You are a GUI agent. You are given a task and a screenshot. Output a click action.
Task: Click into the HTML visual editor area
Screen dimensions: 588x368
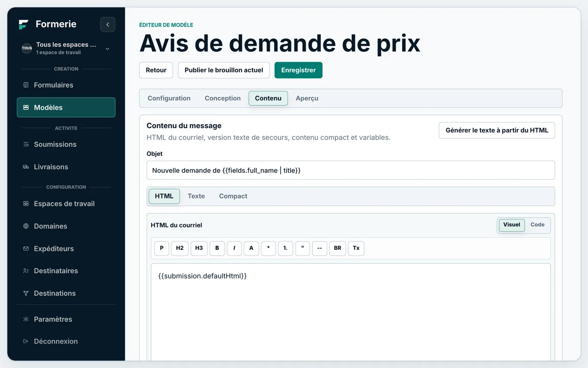(x=351, y=312)
